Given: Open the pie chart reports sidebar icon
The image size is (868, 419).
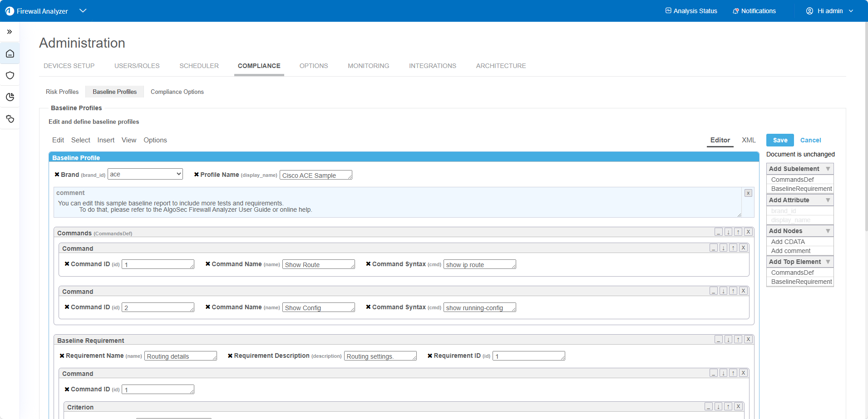Looking at the screenshot, I should click(x=10, y=97).
